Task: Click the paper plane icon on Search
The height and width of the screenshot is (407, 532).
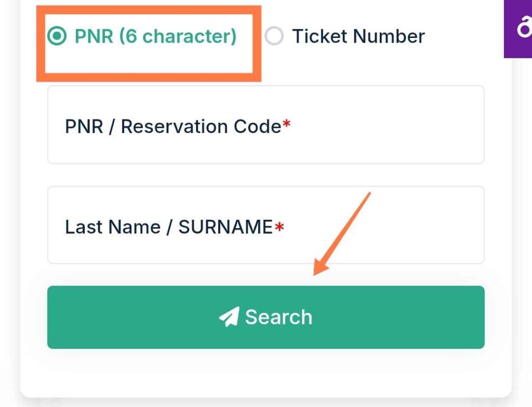Action: 229,317
